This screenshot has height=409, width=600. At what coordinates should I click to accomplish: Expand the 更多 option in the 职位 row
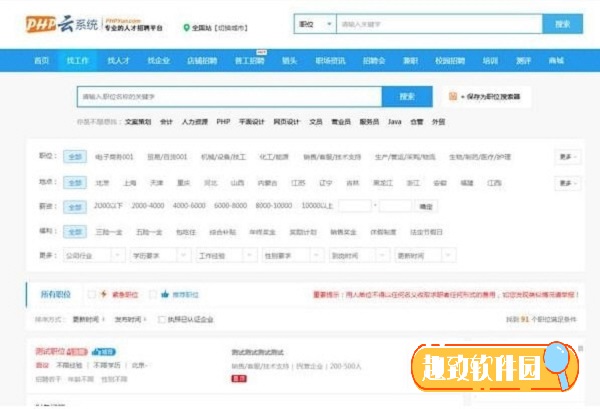coord(567,157)
